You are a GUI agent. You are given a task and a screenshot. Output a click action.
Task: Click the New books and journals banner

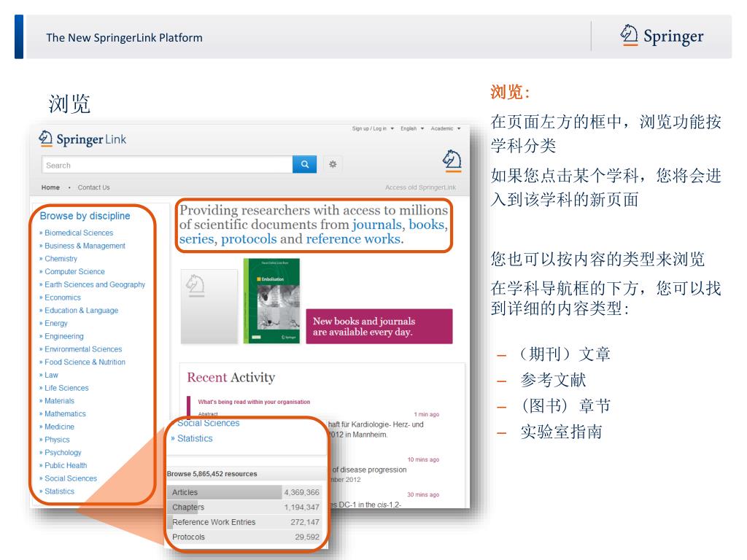click(x=379, y=326)
